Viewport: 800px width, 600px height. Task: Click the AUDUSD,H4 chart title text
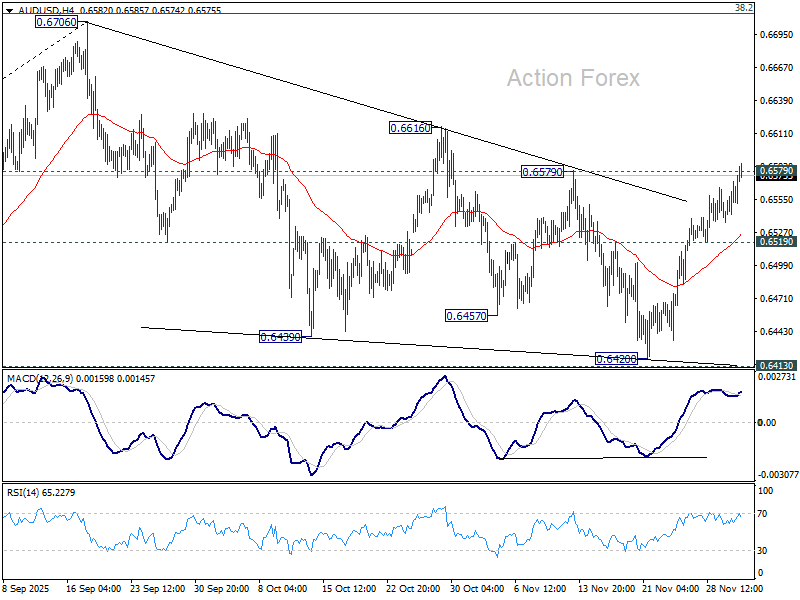[44, 10]
